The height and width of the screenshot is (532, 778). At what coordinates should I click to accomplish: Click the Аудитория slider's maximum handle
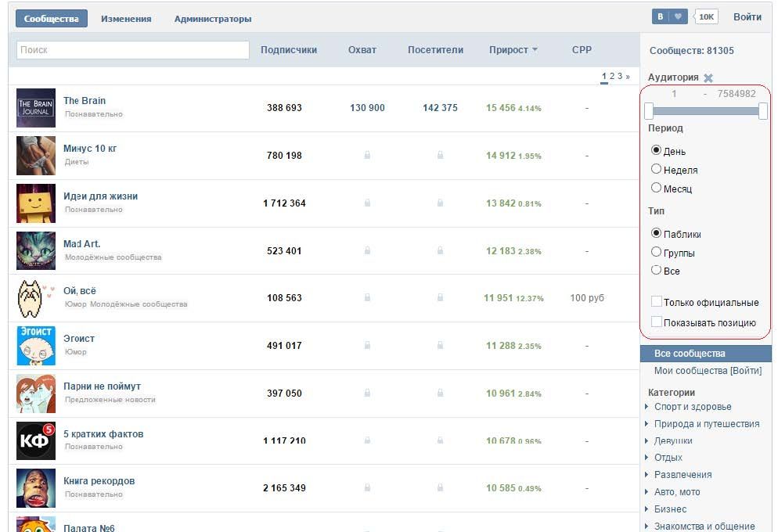pyautogui.click(x=763, y=111)
